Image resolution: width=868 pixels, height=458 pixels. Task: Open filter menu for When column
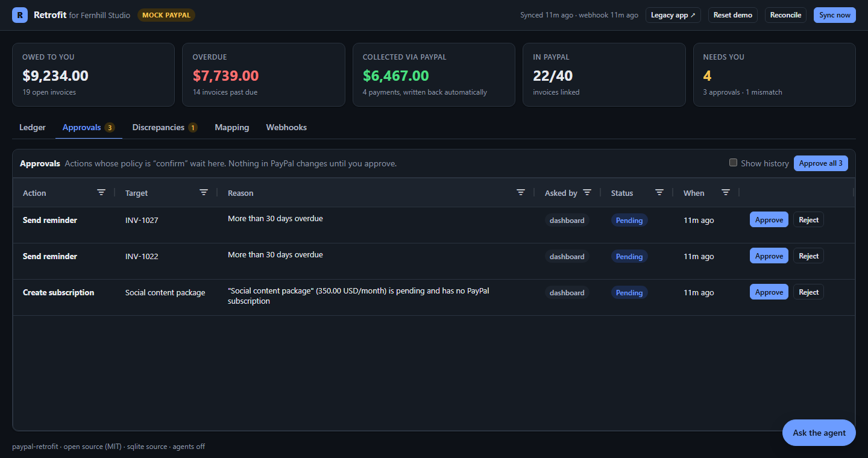(726, 192)
